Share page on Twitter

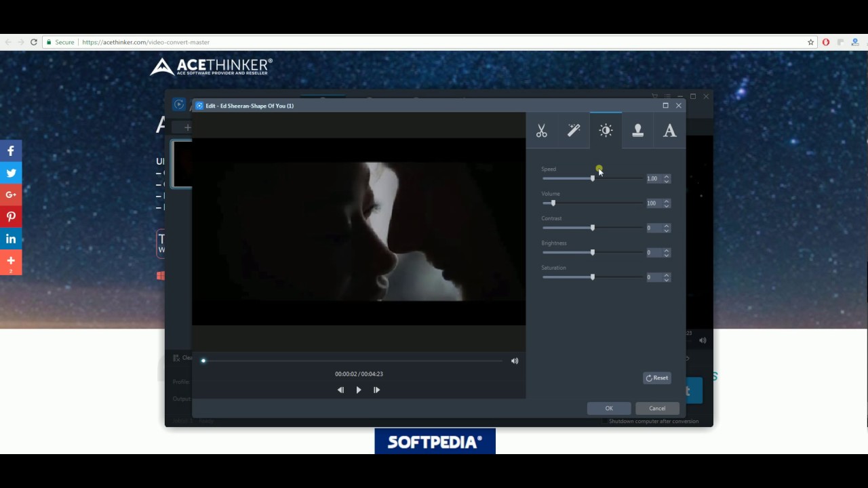point(11,173)
